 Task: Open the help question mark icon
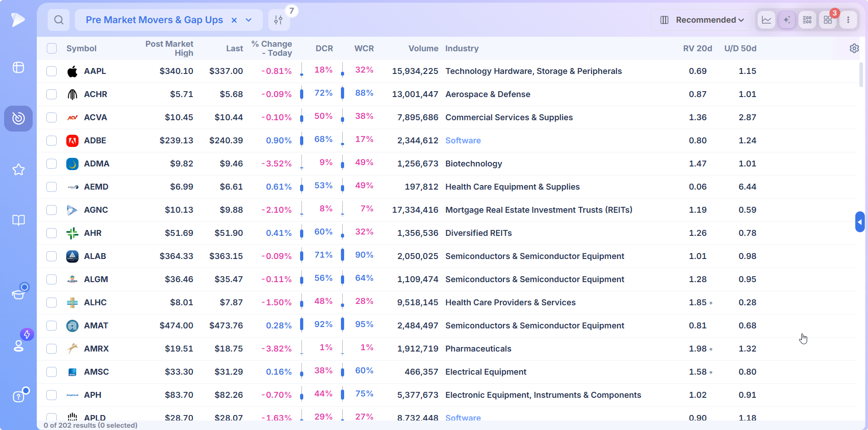(x=18, y=396)
